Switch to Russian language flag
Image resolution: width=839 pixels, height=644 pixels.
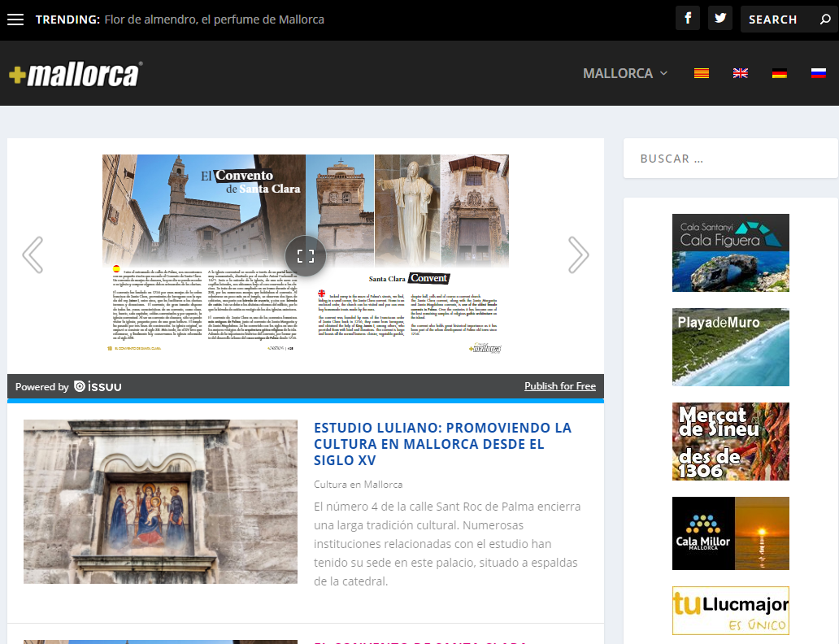point(819,73)
